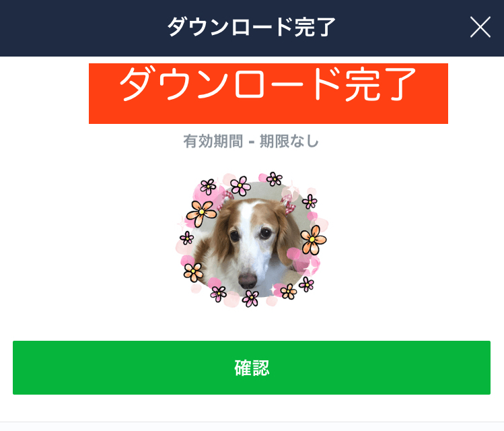Click the orange flower at sticker's lower left
The height and width of the screenshot is (431, 504).
pos(193,273)
